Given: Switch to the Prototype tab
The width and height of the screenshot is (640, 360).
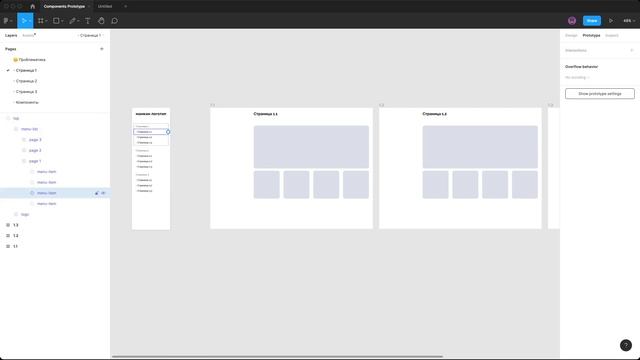Looking at the screenshot, I should pos(591,36).
